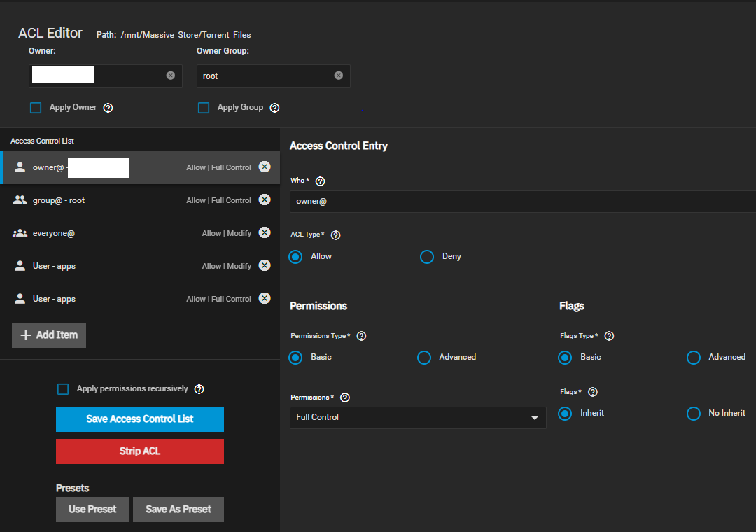Image resolution: width=756 pixels, height=532 pixels.
Task: Open help for Permissions Type
Action: click(x=361, y=336)
